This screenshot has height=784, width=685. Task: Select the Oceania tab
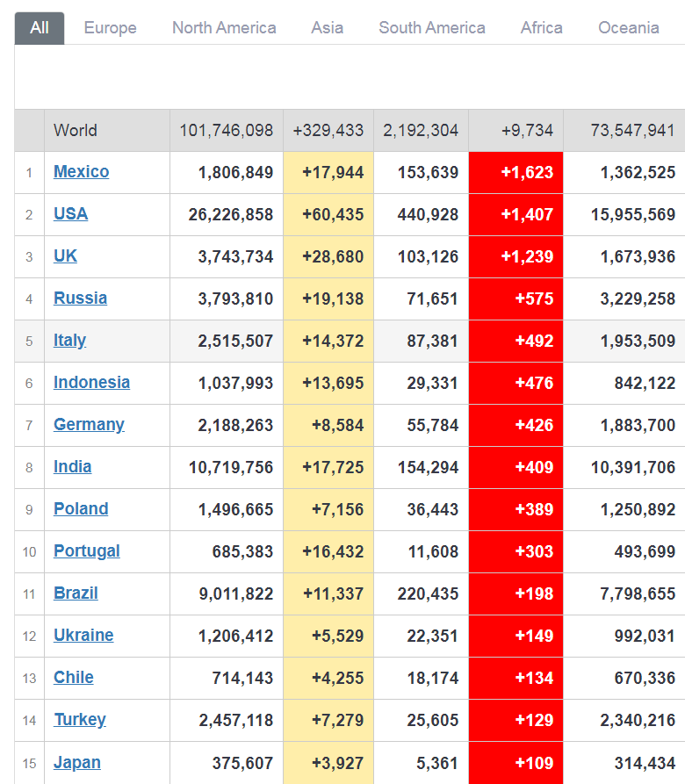[x=628, y=28]
